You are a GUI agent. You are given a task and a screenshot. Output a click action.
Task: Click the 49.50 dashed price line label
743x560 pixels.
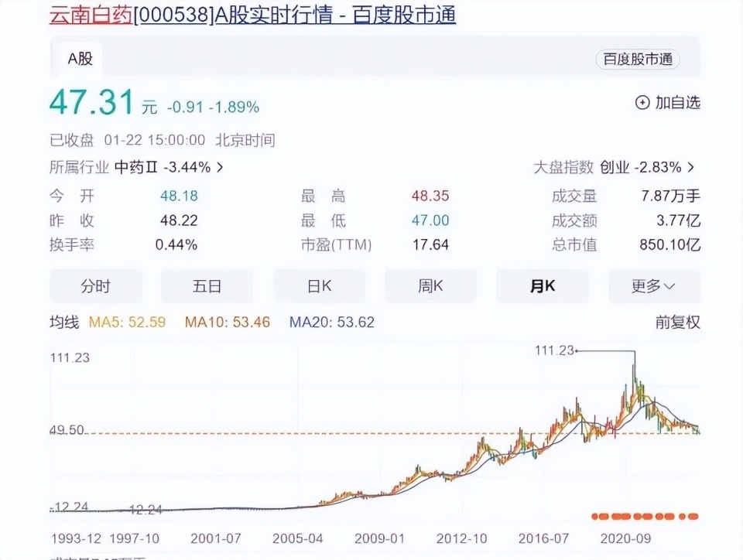67,430
